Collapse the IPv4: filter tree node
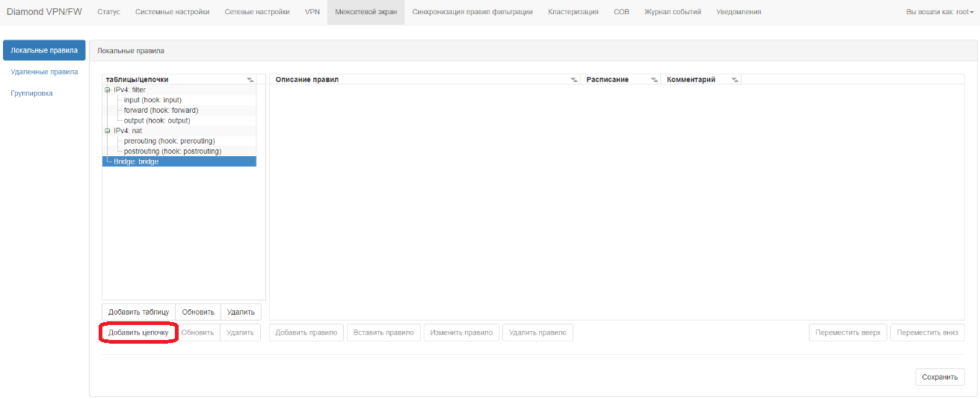 tap(108, 90)
